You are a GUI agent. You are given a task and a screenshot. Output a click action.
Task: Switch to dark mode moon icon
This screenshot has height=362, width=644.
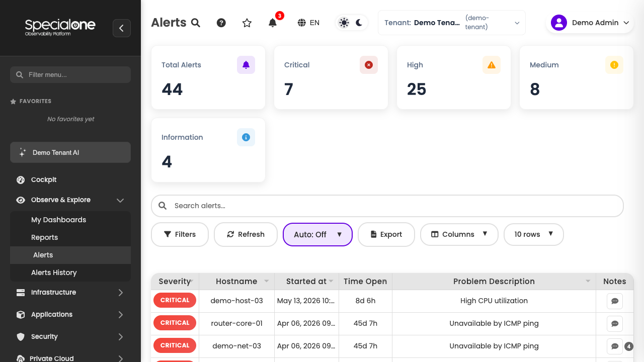point(359,23)
